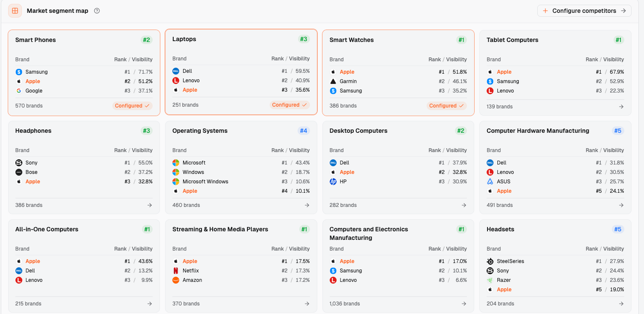The height and width of the screenshot is (314, 644).
Task: Open Desktop Computers card via its arrow
Action: click(464, 205)
